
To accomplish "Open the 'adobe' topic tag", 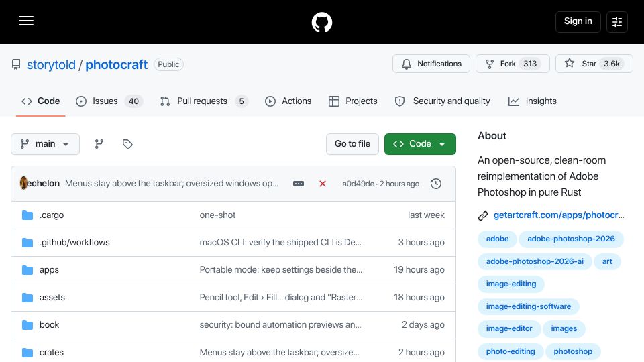I will tap(497, 239).
